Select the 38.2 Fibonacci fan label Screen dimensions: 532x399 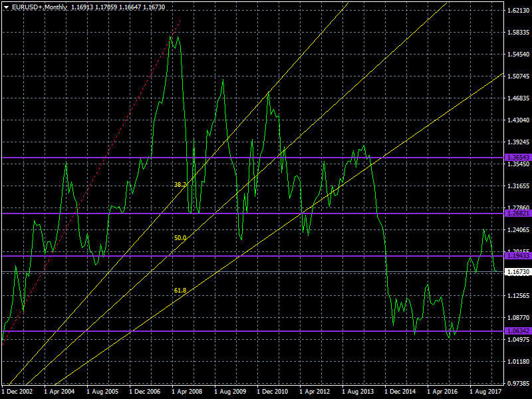180,185
